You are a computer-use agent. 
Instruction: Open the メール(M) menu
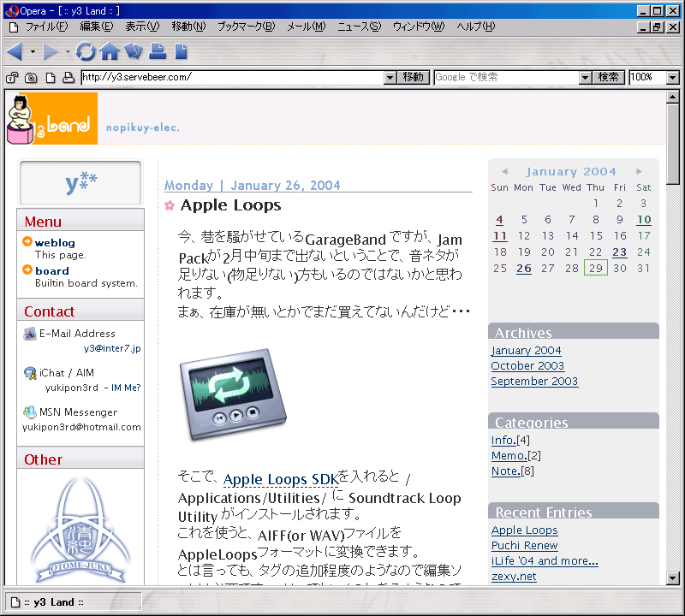(307, 27)
